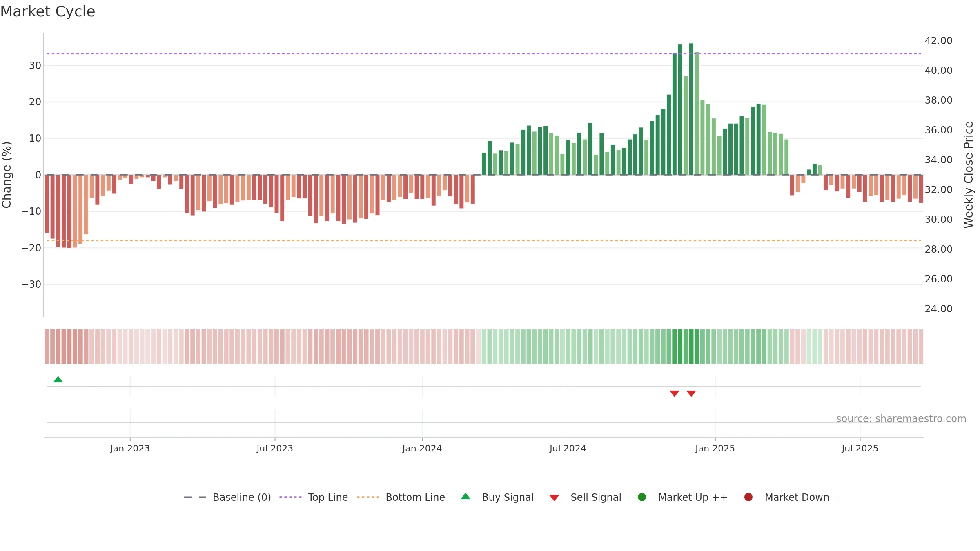This screenshot has height=551, width=980.
Task: Click the Jul 2024 axis label
Action: (568, 449)
